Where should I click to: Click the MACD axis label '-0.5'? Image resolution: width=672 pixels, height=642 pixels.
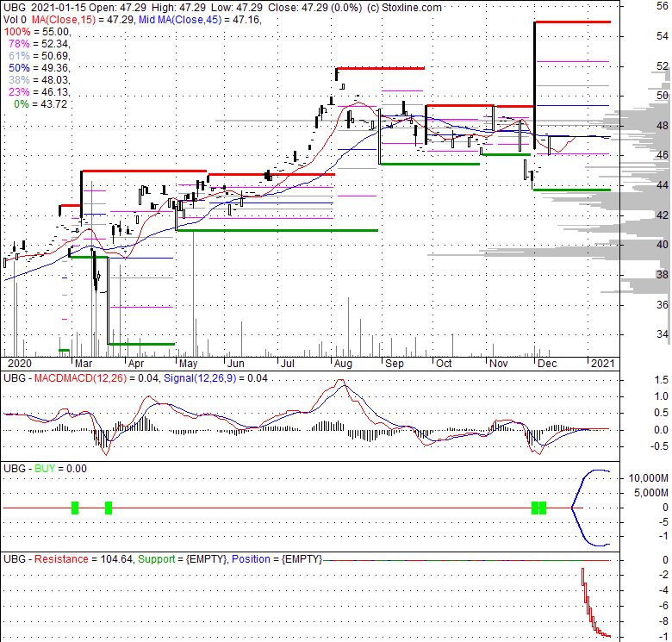pos(660,446)
